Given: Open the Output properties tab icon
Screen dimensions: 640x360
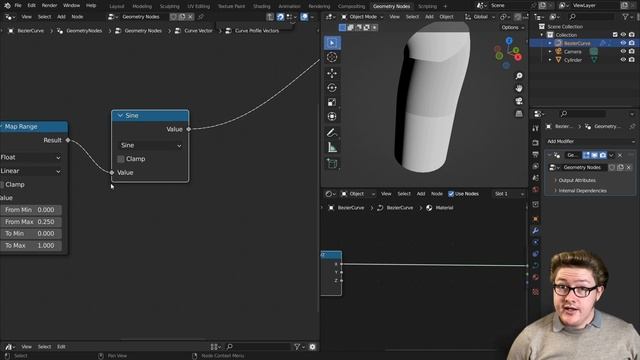Looking at the screenshot, I should click(536, 155).
